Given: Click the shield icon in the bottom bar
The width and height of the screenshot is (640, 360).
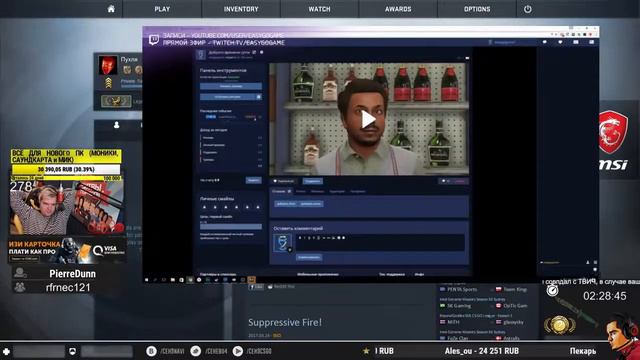Looking at the screenshot, I should [72, 351].
